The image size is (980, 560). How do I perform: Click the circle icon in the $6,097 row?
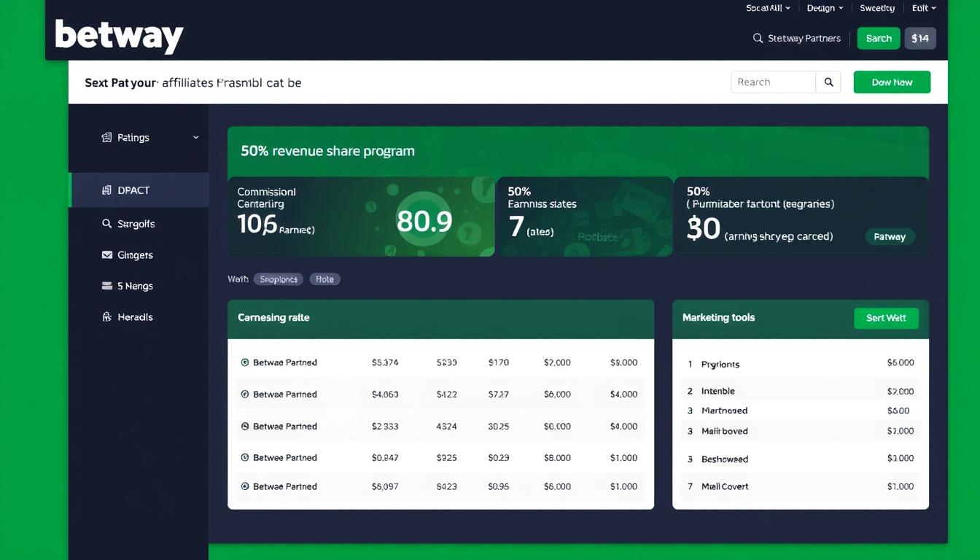245,486
